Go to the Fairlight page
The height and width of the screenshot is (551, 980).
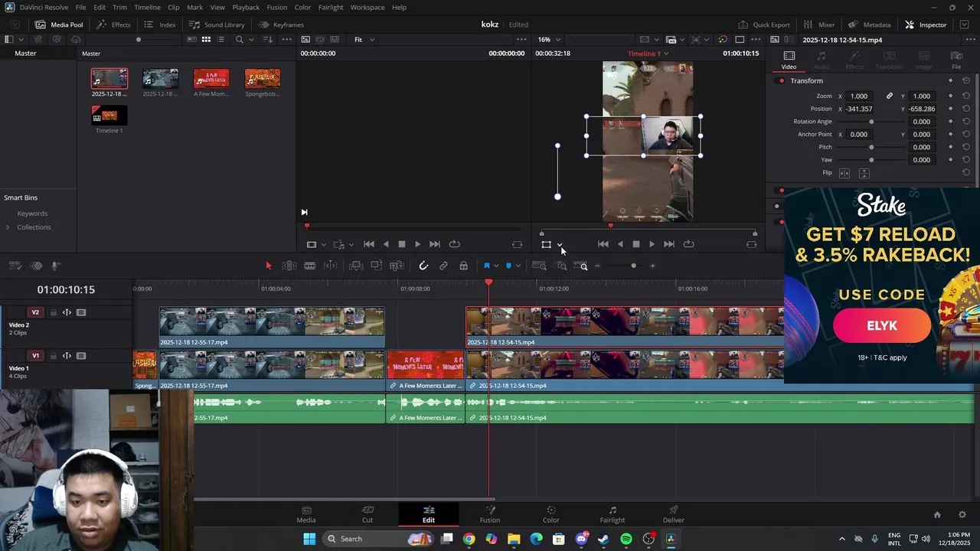click(x=612, y=514)
